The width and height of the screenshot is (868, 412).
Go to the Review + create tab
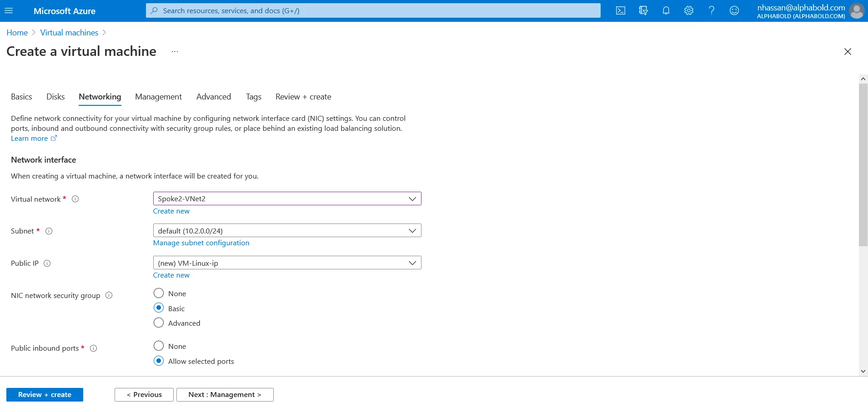(x=303, y=97)
